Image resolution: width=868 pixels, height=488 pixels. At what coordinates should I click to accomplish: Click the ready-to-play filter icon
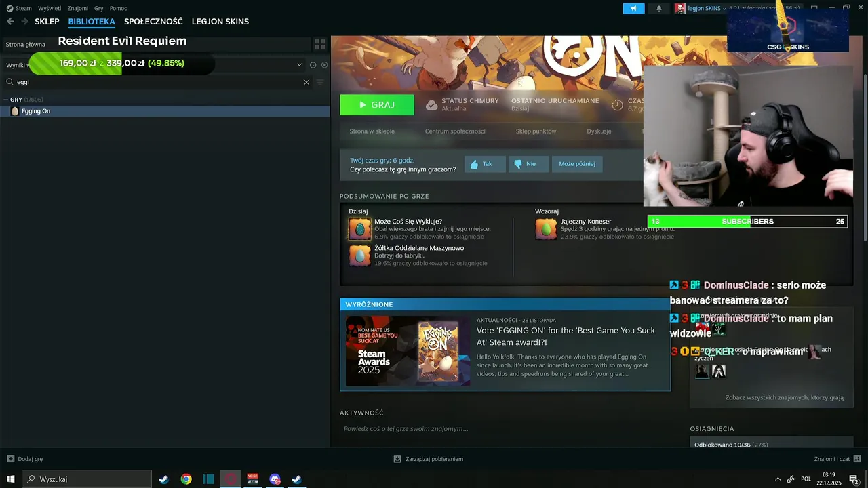point(324,65)
